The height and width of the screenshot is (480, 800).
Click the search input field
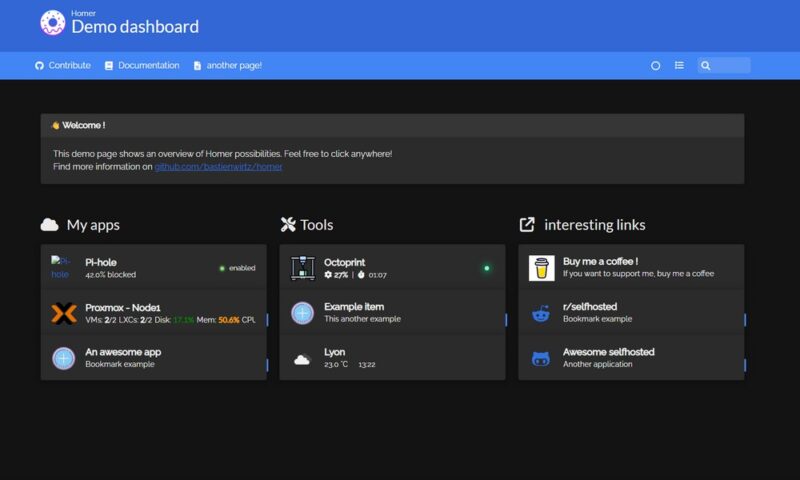(x=730, y=66)
